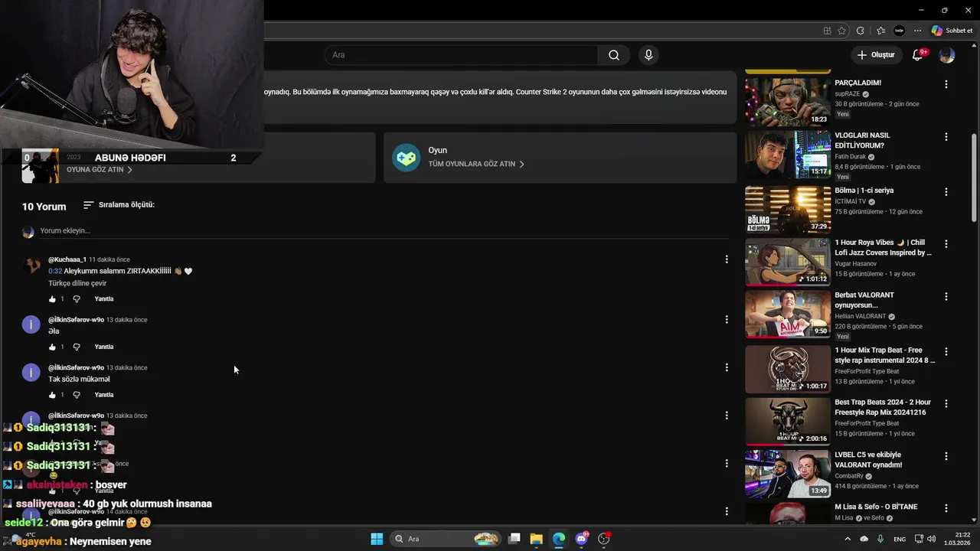980x551 pixels.
Task: Open the browser favorites list icon
Action: coord(880,31)
